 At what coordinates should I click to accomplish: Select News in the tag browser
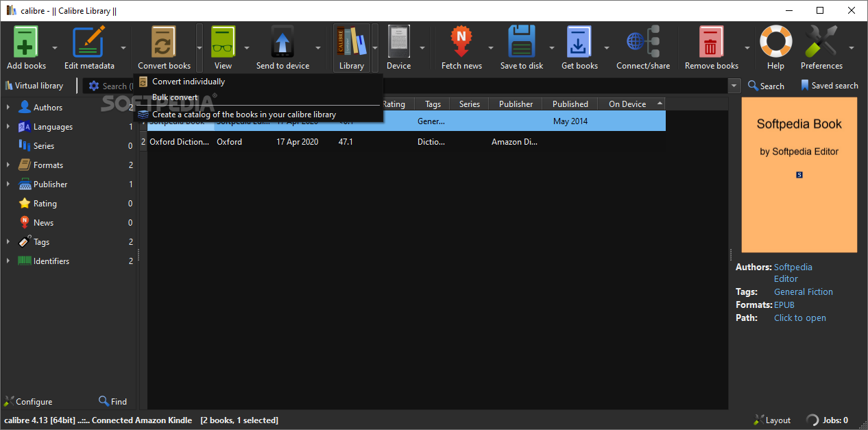click(x=43, y=223)
